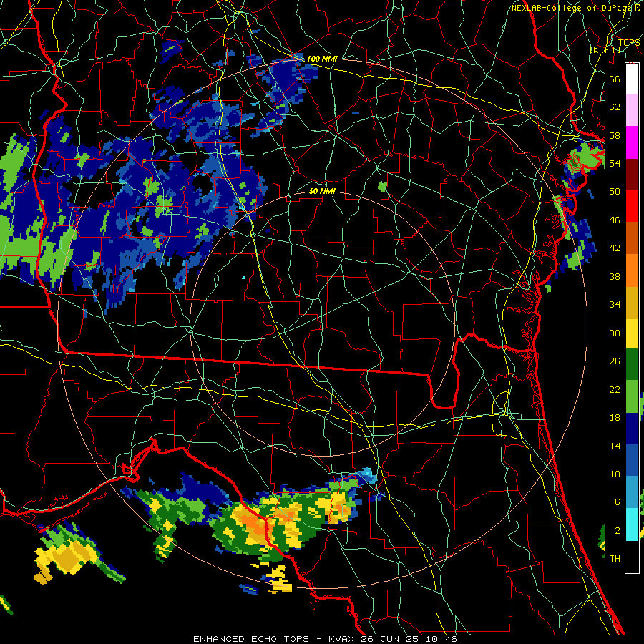Pick the magenta legend color band
This screenshot has height=644, width=644.
click(632, 142)
